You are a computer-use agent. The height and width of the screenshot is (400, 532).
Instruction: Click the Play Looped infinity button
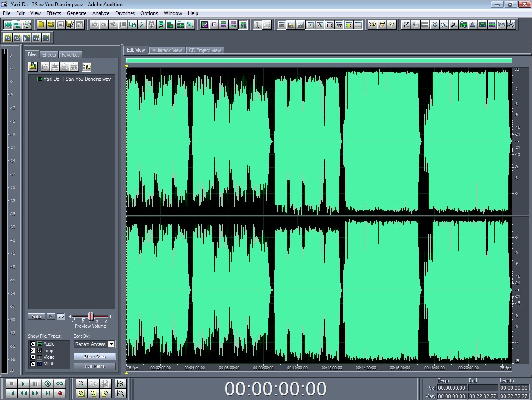[60, 384]
